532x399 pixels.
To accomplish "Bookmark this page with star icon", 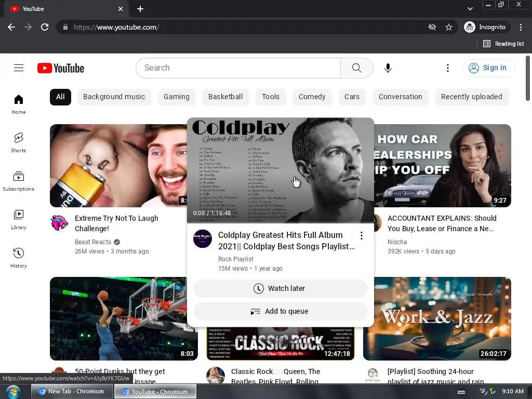I will click(449, 27).
